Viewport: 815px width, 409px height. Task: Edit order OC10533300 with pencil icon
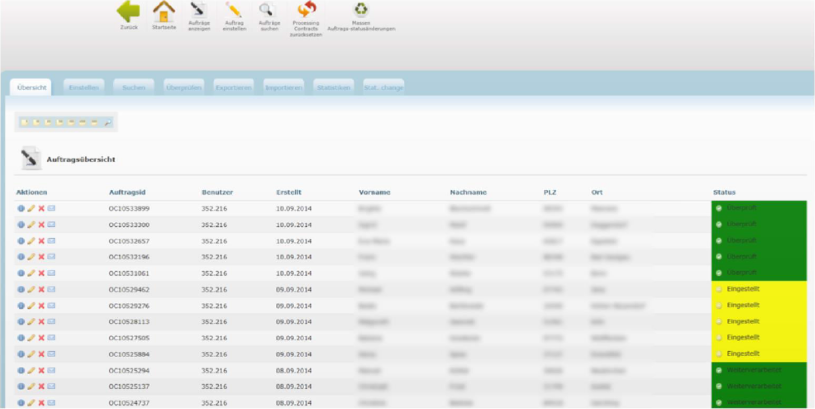tap(31, 225)
